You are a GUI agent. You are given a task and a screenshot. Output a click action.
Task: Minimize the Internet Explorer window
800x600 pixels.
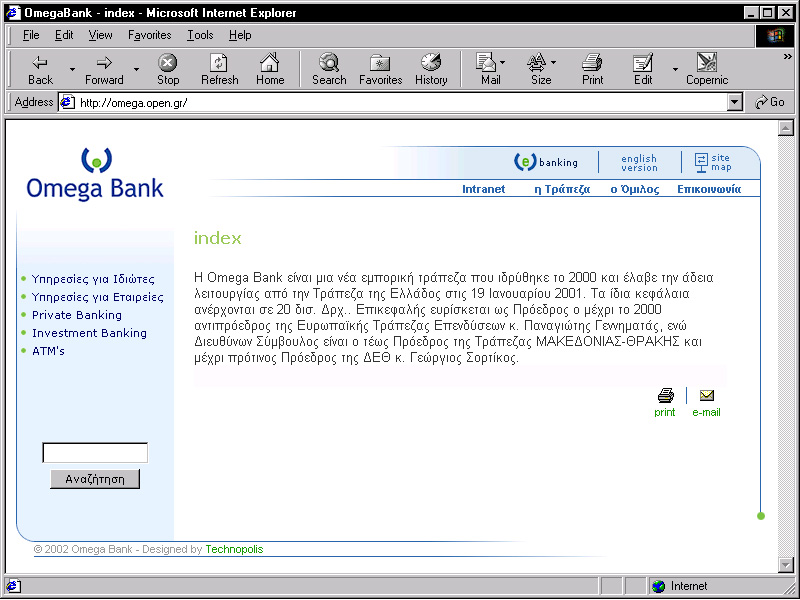click(751, 13)
